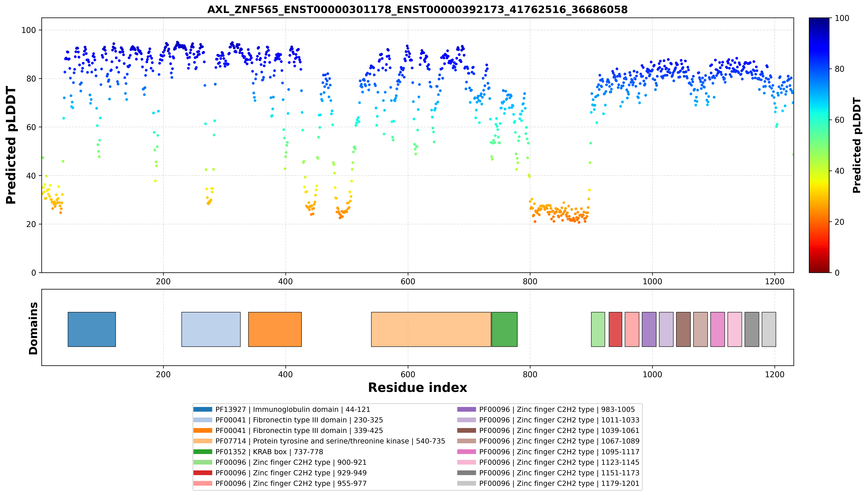Click the pLDDT colorbar gradient

[x=819, y=145]
